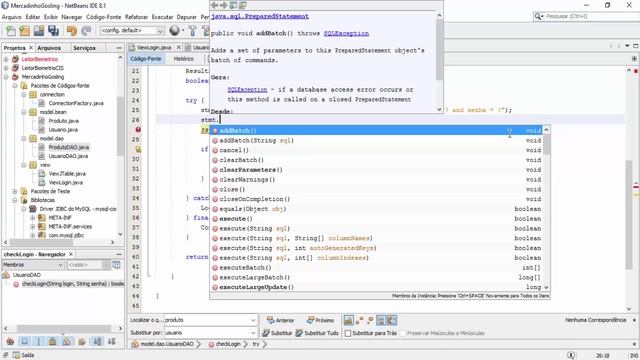Viewport: 640px width, 360px height.
Task: Click the Redo toolbar icon
Action: pyautogui.click(x=86, y=31)
